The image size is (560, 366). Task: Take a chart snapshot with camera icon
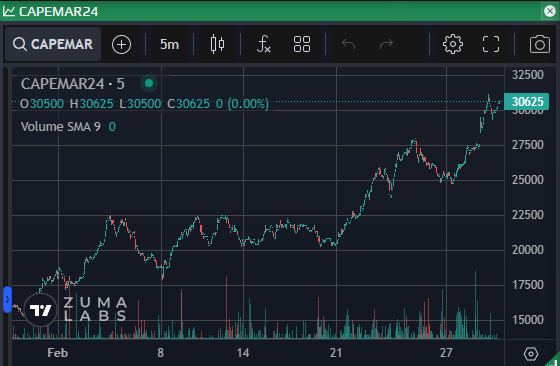[x=540, y=44]
